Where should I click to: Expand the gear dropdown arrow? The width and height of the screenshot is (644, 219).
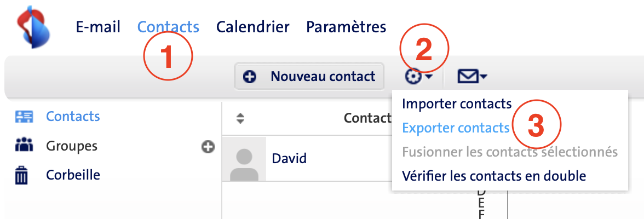(x=428, y=77)
